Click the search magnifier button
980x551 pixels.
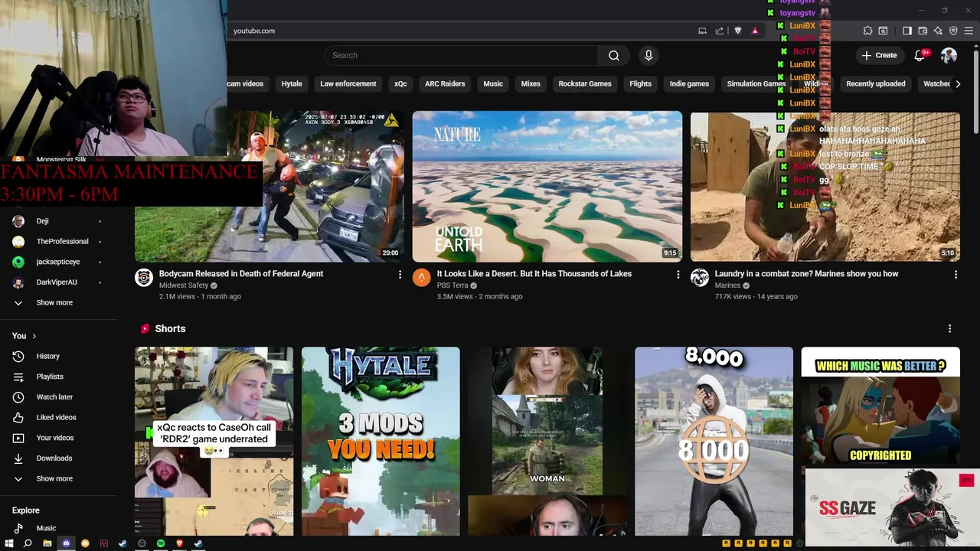point(614,55)
